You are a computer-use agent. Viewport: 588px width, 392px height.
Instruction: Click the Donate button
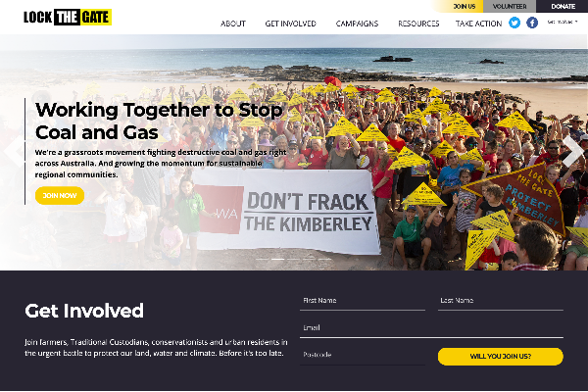pyautogui.click(x=563, y=7)
